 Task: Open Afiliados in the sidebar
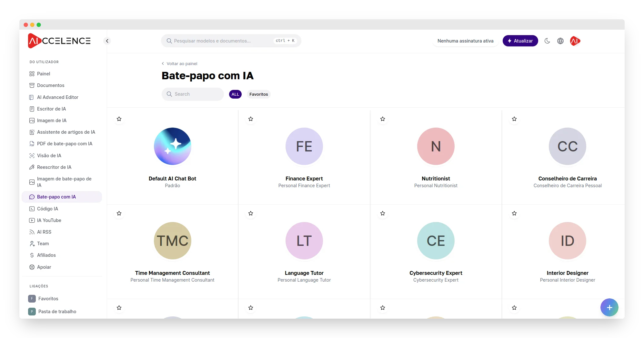point(46,255)
